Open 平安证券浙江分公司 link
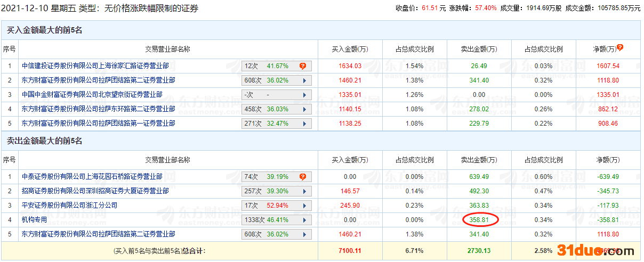The height and width of the screenshot is (262, 644). coord(69,206)
